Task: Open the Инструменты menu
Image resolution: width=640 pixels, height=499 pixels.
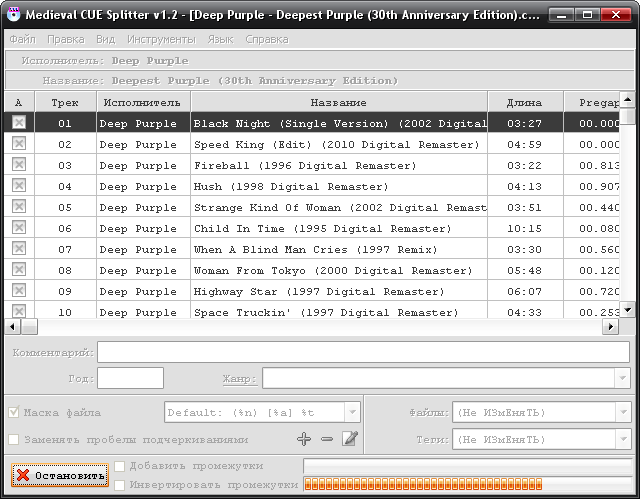Action: click(x=161, y=39)
